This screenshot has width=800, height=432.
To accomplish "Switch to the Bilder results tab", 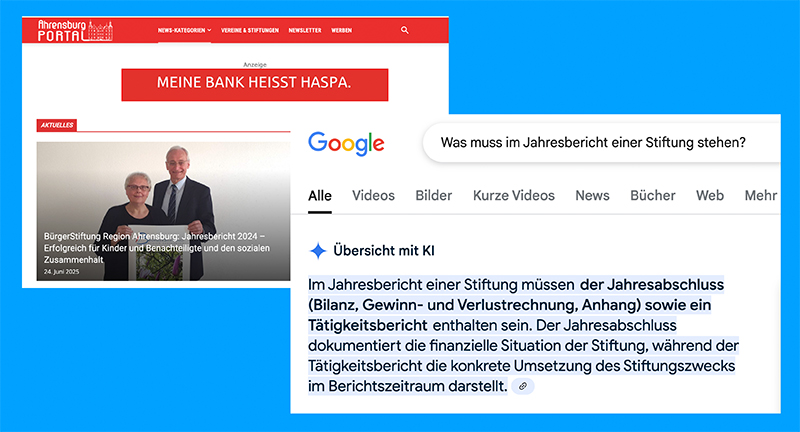I will pos(434,195).
